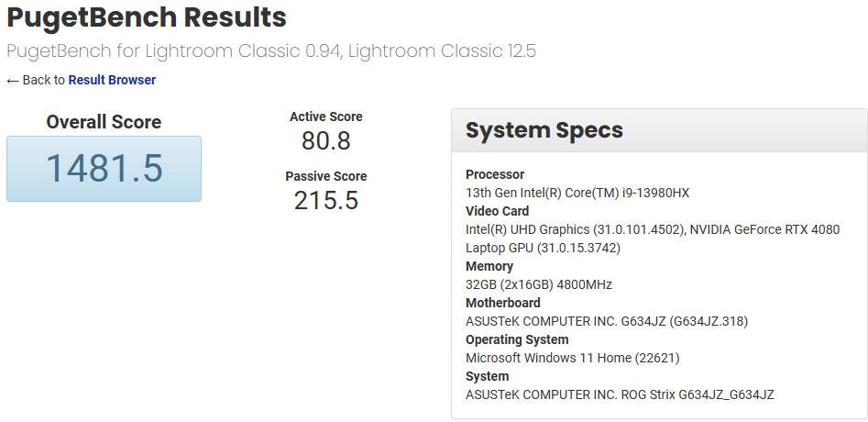Select the Passive Score value 215.5
The image size is (868, 422).
pos(325,201)
